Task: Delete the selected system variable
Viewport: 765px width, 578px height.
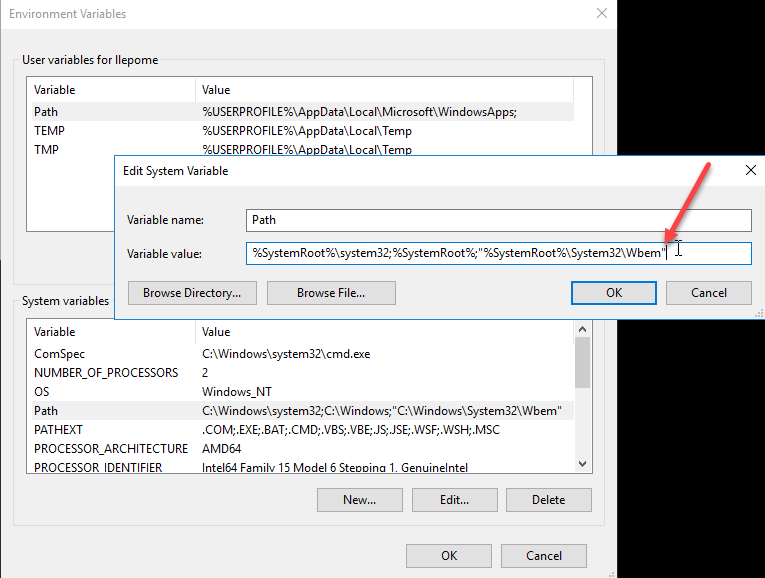Action: 548,500
